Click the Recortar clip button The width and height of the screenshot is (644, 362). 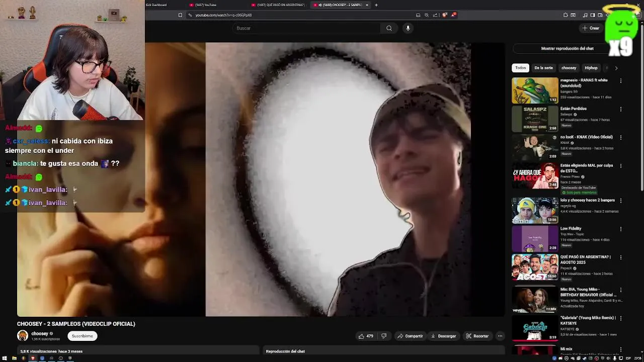477,336
